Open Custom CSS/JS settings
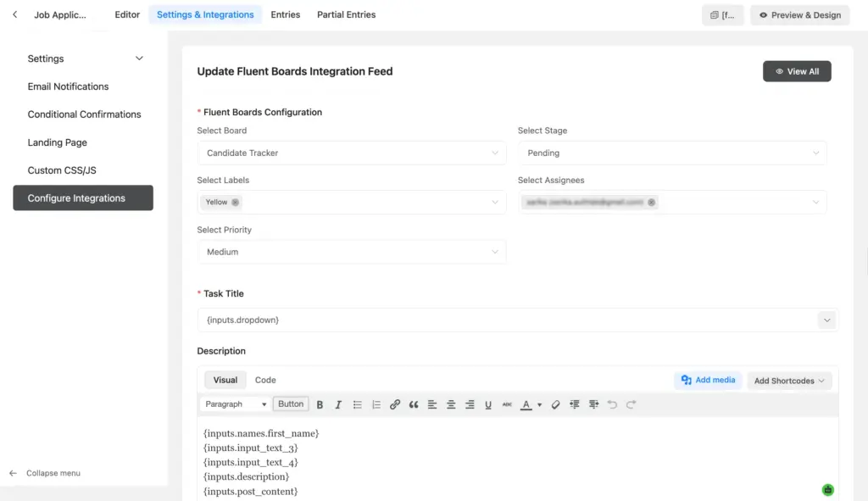The width and height of the screenshot is (868, 501). click(x=62, y=170)
